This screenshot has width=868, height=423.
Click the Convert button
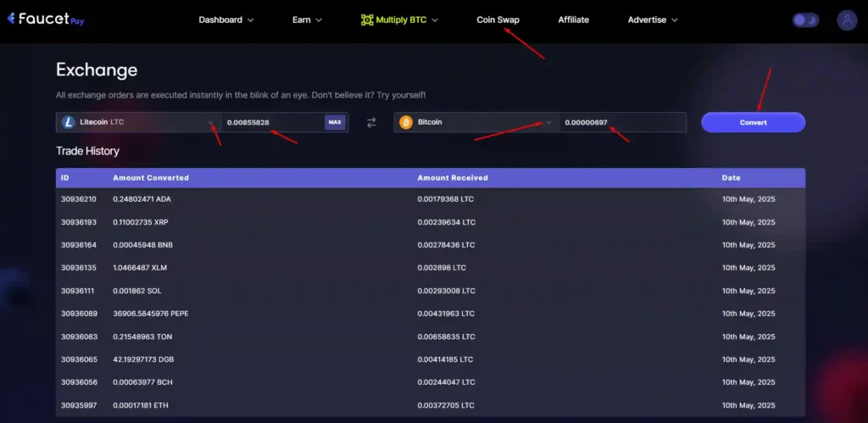pos(753,122)
